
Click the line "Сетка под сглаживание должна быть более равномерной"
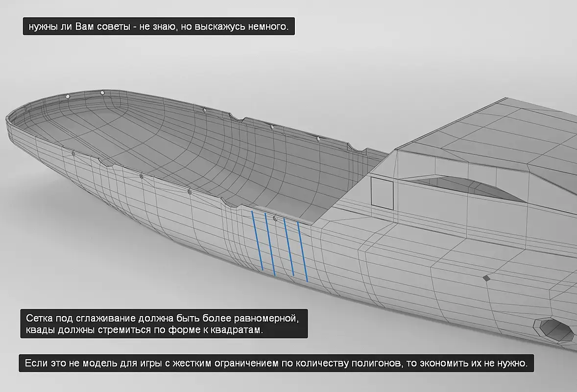pyautogui.click(x=162, y=318)
